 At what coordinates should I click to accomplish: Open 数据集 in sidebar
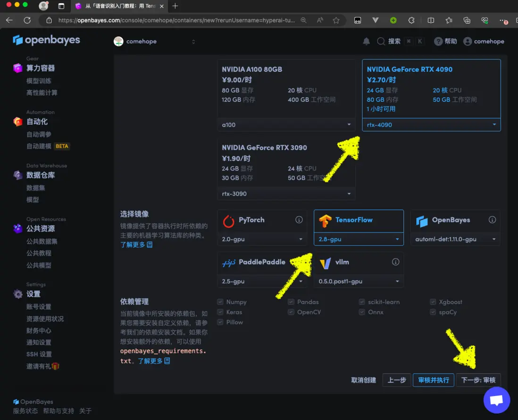(x=35, y=188)
